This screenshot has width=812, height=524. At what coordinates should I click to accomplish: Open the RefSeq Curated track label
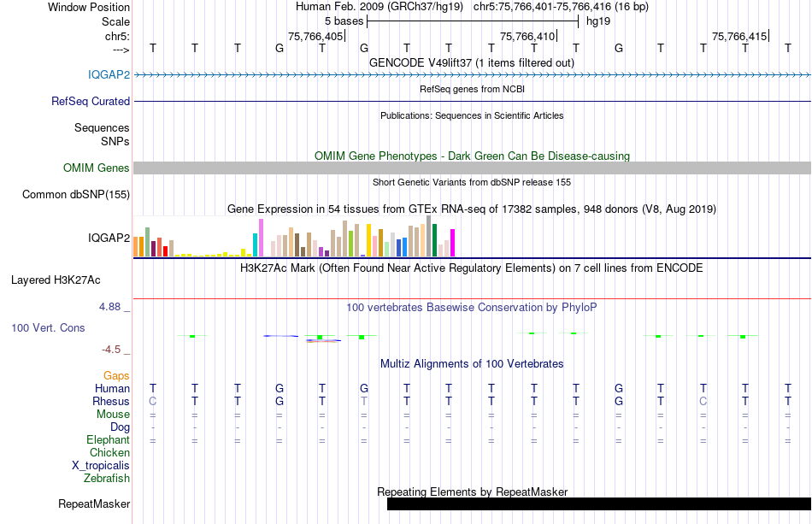(x=90, y=101)
